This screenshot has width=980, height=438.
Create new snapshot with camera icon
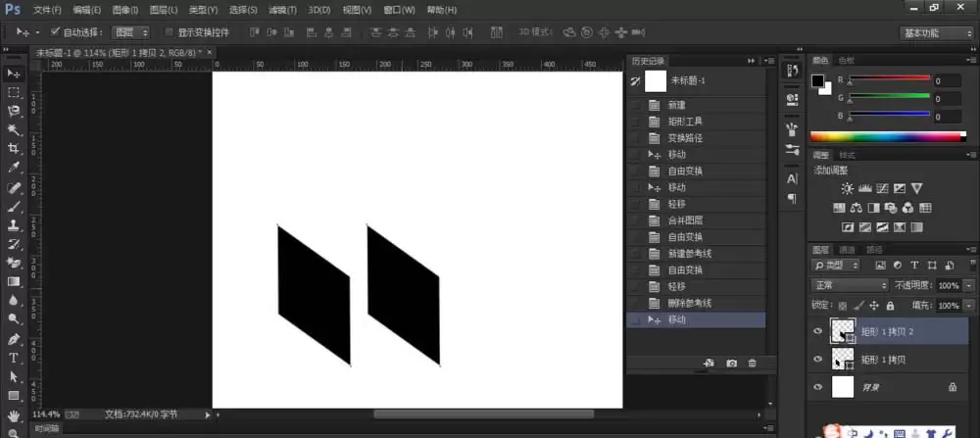point(731,363)
